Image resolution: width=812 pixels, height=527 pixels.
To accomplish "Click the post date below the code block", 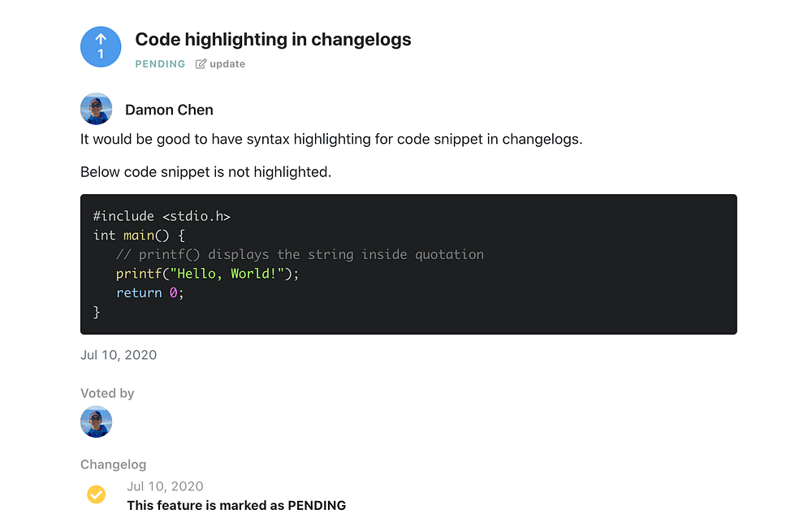I will [119, 355].
